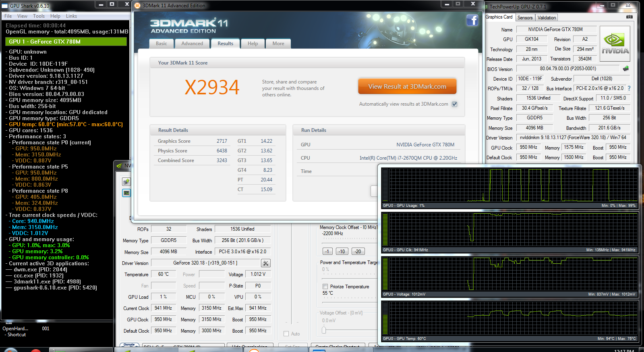Click Inspector Driver Version field
The image size is (644, 352).
click(205, 263)
